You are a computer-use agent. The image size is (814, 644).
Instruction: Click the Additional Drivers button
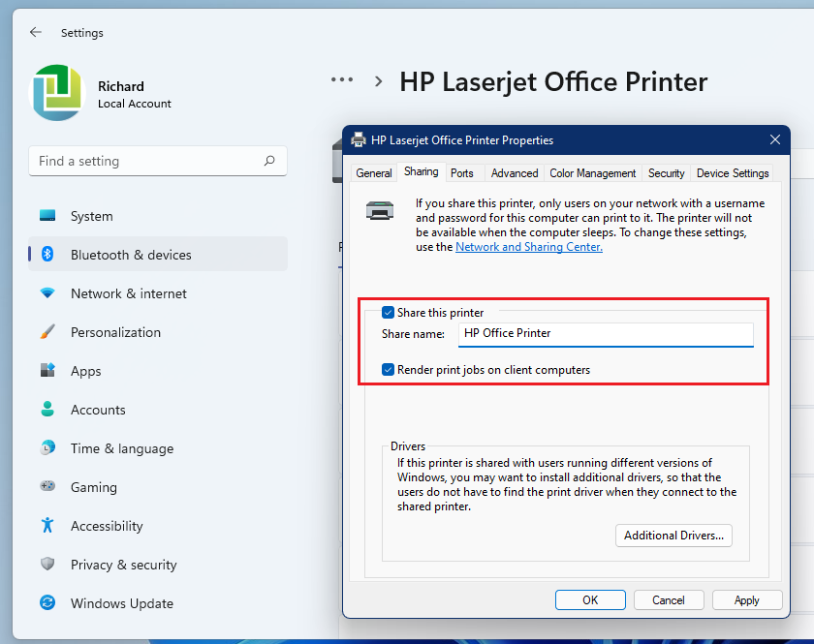[x=673, y=535]
